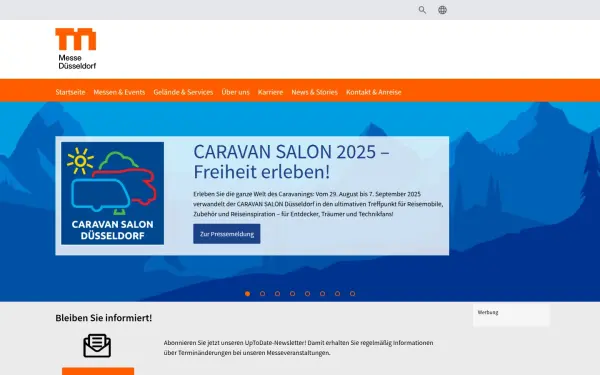Click the "Abonnieren Sie jetzt unseren UpToDate-Newsletter" text
This screenshot has width=600, height=375.
pyautogui.click(x=298, y=348)
